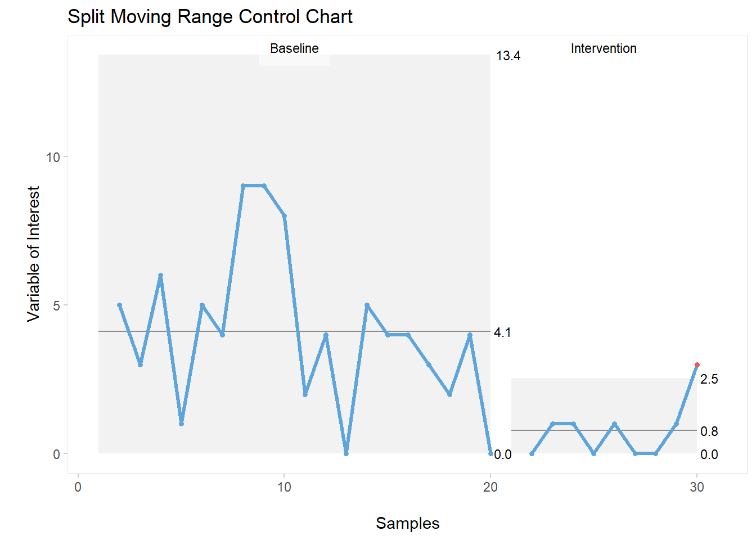Screen dimensions: 756x540
Task: Click the red out-of-control point at sample 30
Action: [x=697, y=364]
